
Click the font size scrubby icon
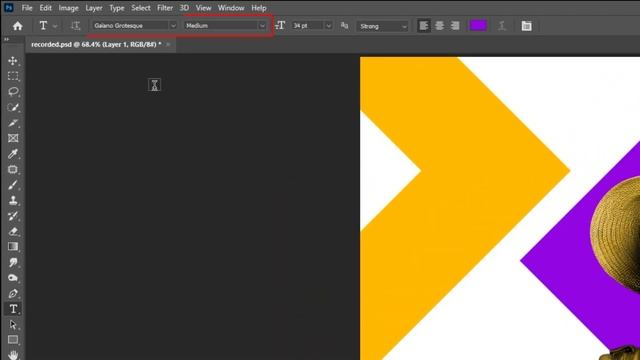pos(280,26)
